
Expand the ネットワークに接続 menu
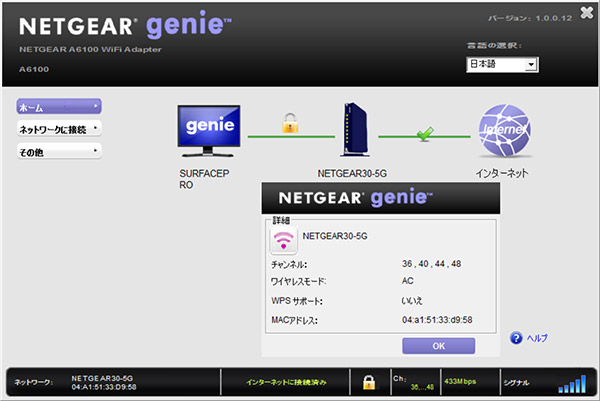point(59,128)
